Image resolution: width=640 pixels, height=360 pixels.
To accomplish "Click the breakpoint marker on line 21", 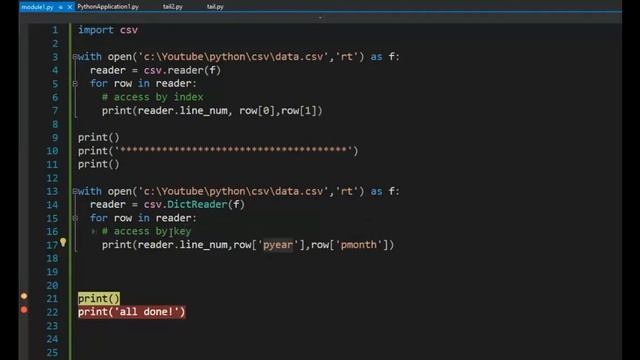I will click(x=24, y=296).
